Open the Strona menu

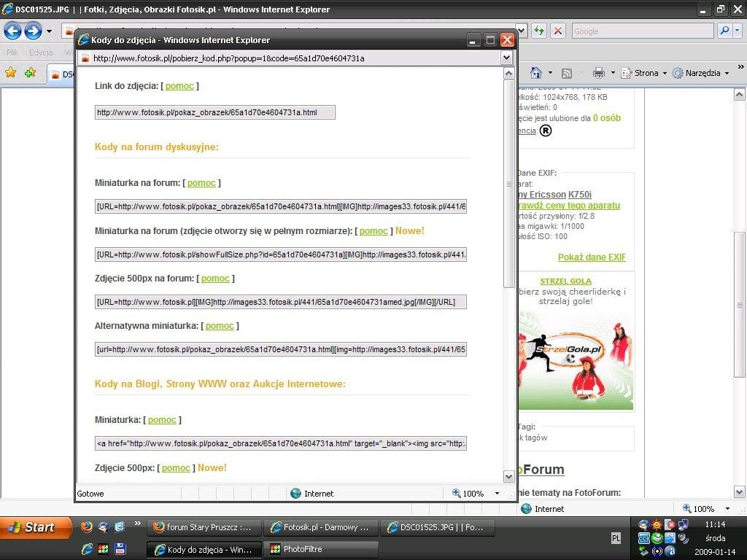pos(643,73)
